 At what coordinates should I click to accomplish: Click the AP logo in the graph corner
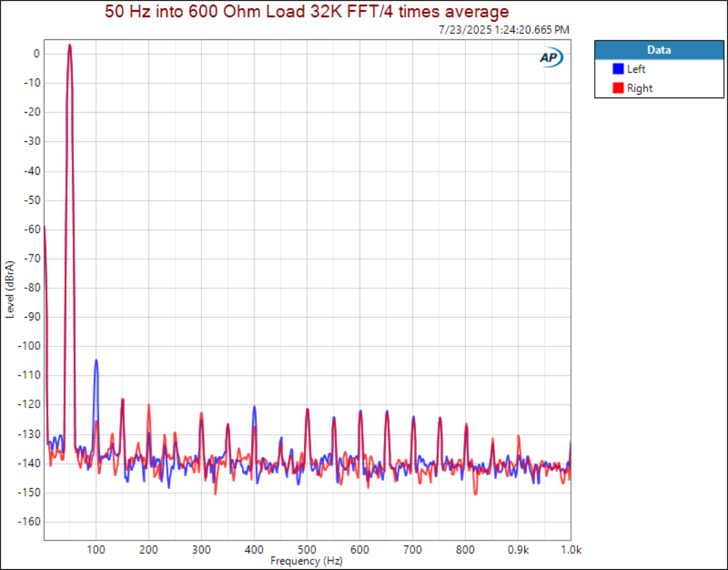pos(551,58)
